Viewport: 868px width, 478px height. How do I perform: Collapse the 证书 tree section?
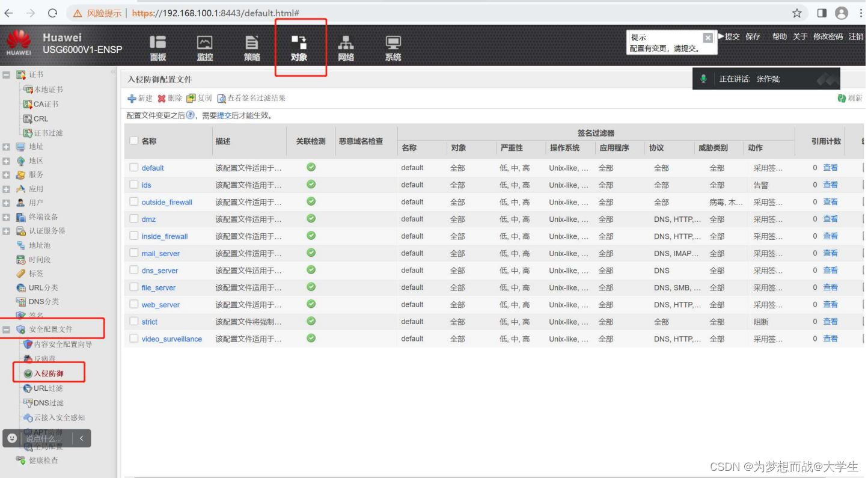(x=5, y=74)
